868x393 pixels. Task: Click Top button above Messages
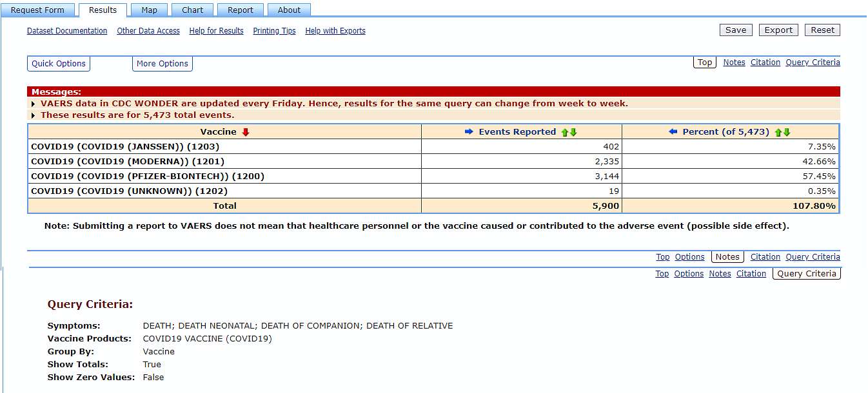click(705, 62)
